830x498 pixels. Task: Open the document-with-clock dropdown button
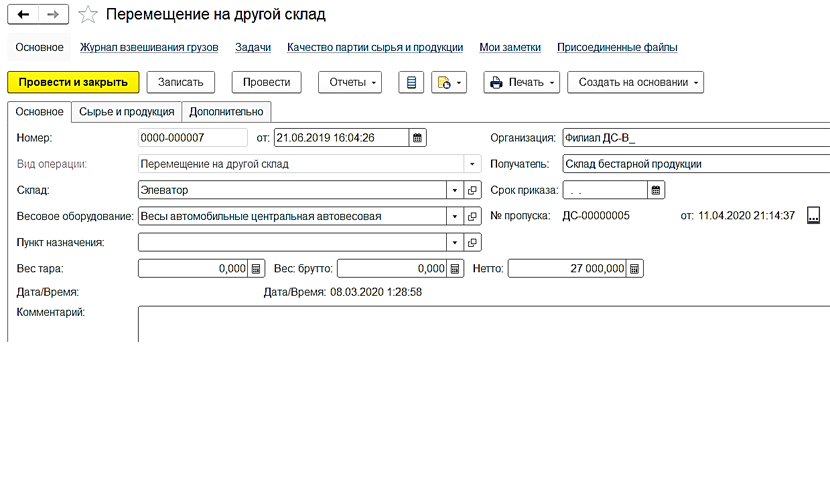tap(449, 83)
